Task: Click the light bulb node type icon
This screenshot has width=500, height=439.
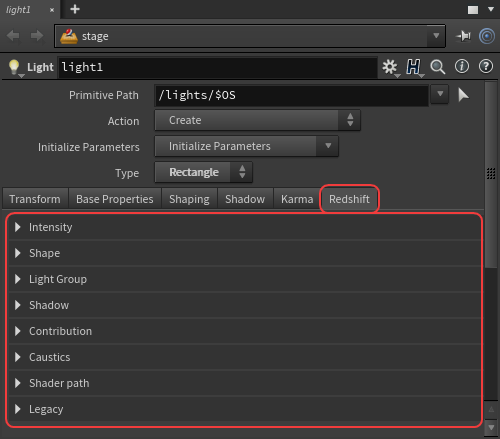Action: 14,67
